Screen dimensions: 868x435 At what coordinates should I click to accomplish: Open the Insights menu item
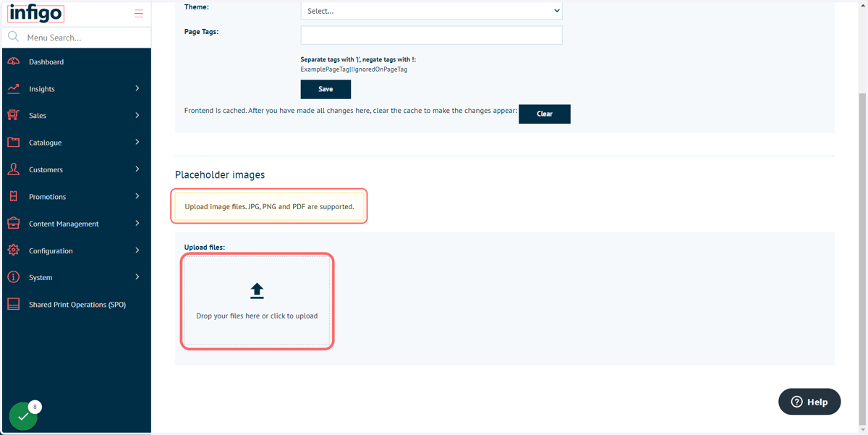coord(76,88)
